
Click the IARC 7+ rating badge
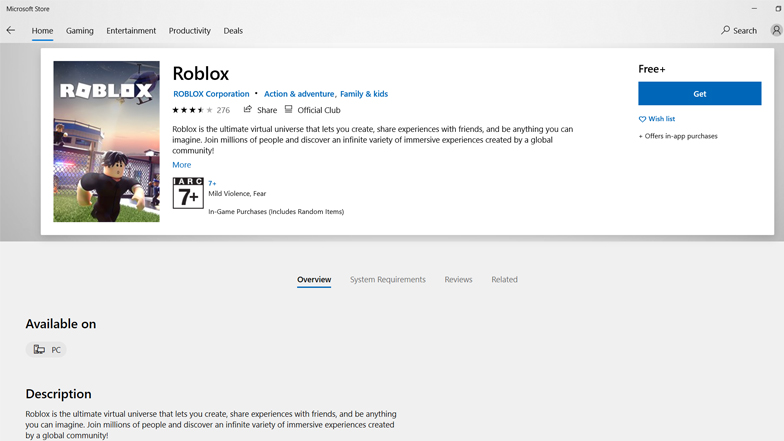click(x=188, y=192)
